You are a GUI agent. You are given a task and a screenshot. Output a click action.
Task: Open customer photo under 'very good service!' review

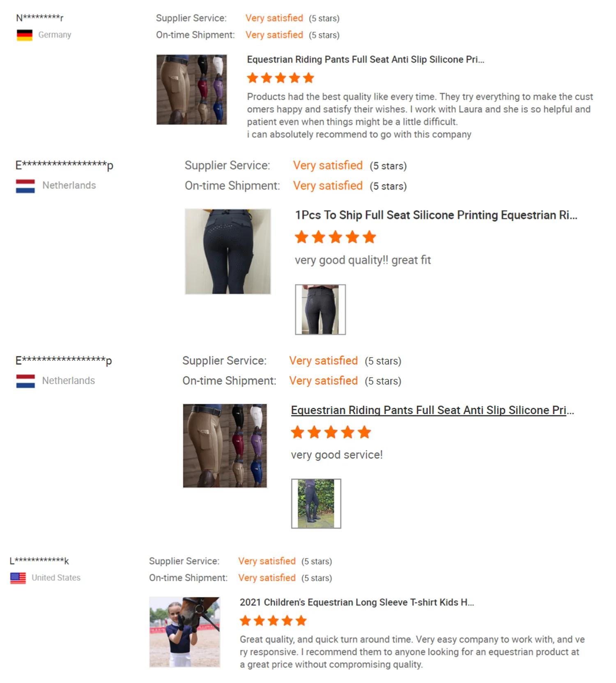click(316, 504)
